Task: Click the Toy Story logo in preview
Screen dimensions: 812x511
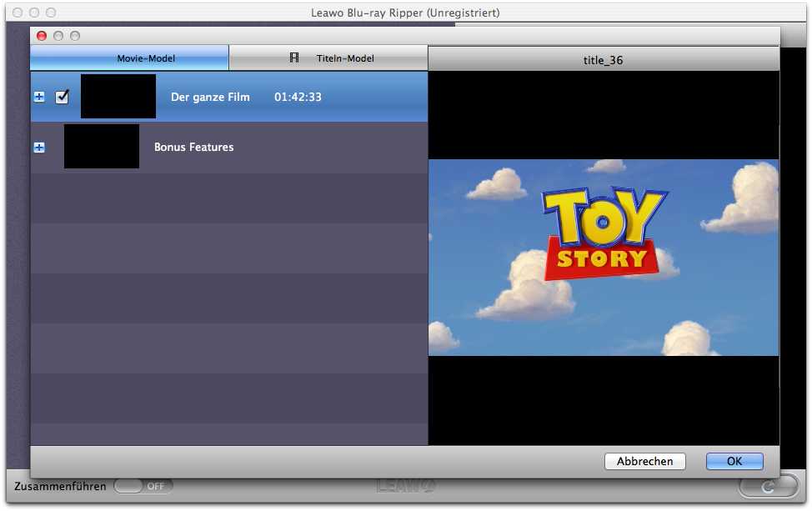Action: pos(604,233)
